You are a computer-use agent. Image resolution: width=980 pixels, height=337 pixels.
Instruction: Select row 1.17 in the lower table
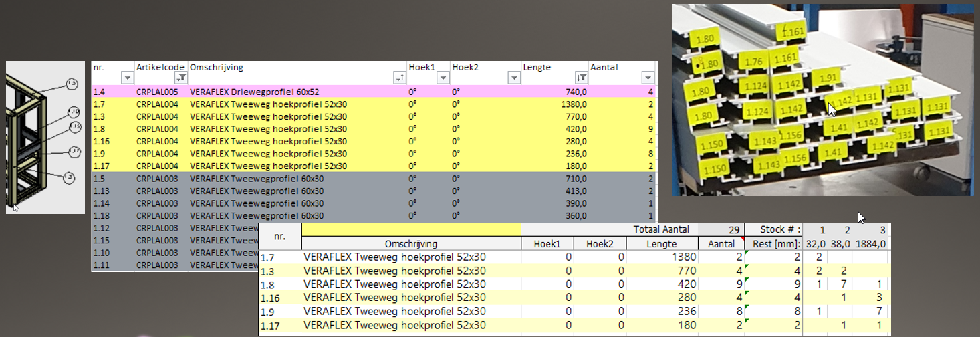(x=574, y=326)
